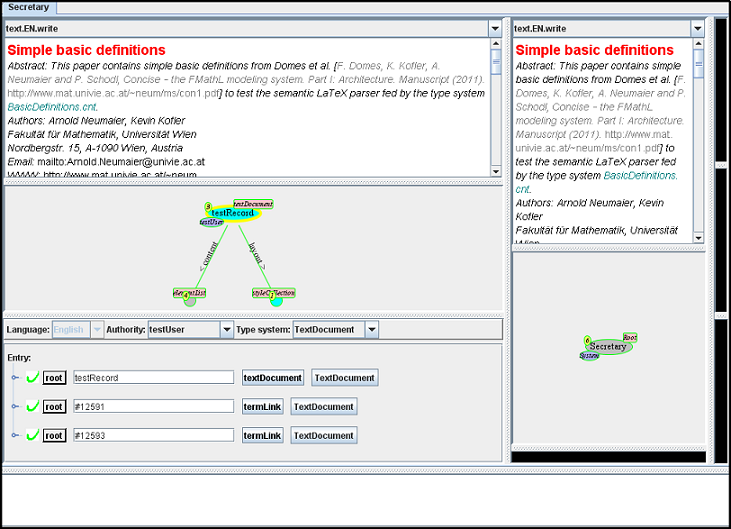This screenshot has height=529, width=731.
Task: Click right document scrollbar down arrow
Action: point(698,238)
